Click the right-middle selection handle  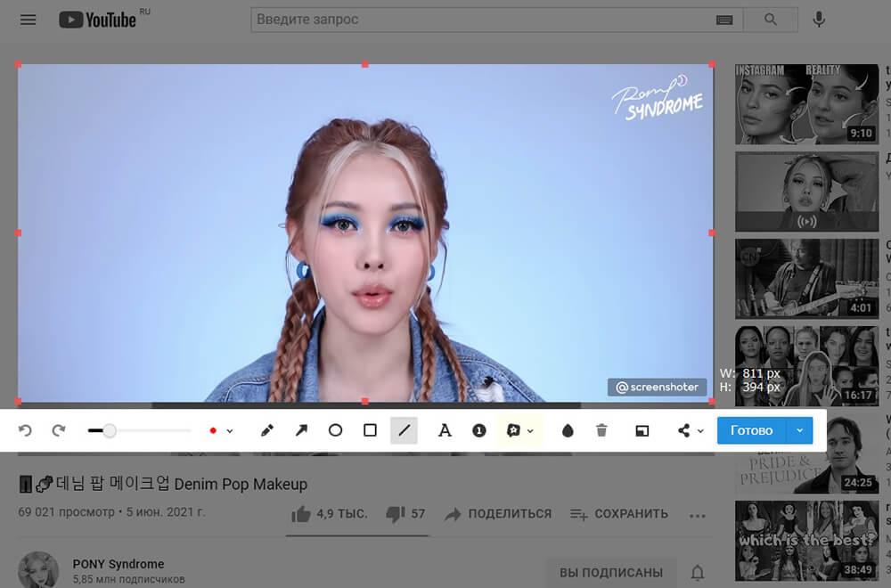click(712, 233)
